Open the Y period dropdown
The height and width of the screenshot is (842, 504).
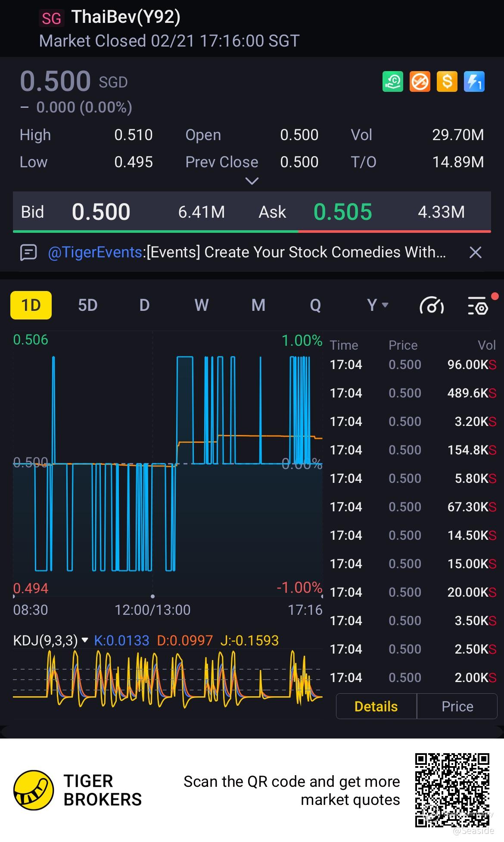coord(378,305)
